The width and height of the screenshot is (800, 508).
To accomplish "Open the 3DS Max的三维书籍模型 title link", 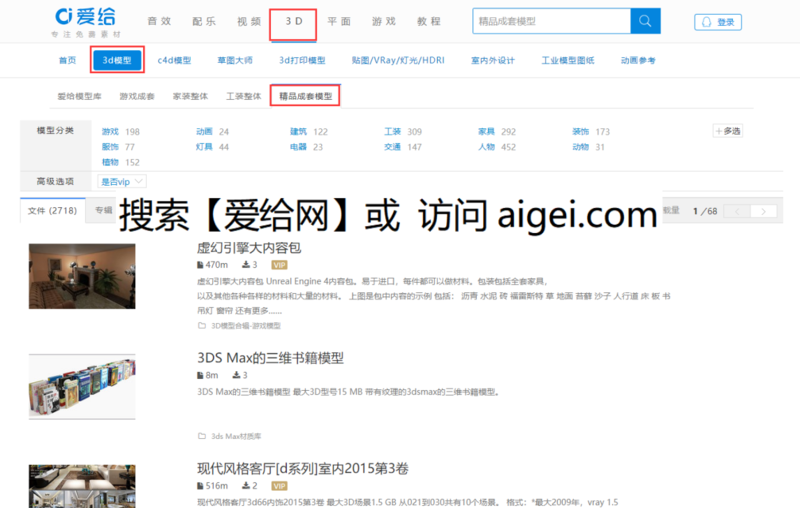I will click(x=270, y=358).
